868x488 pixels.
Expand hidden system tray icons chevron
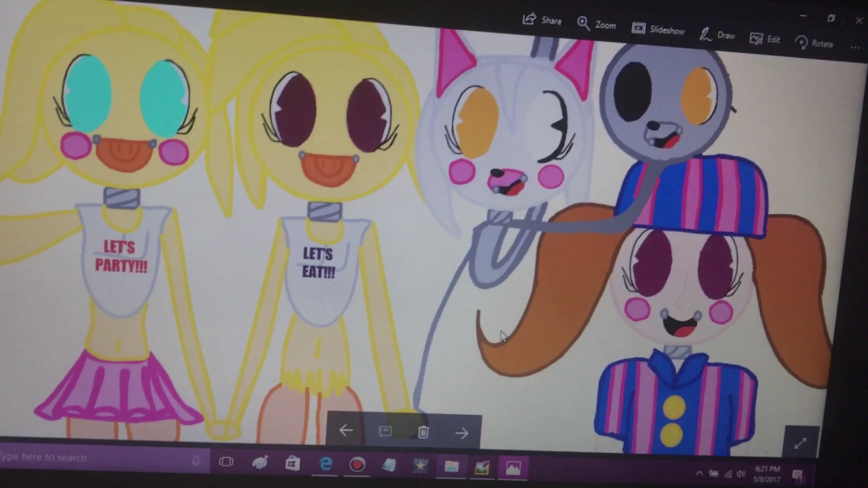click(699, 473)
